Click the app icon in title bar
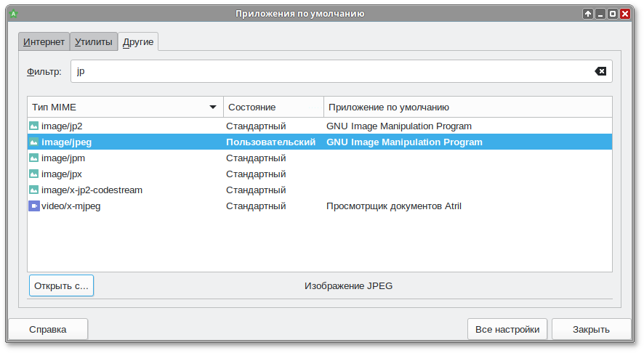The image size is (644, 353). click(x=14, y=14)
